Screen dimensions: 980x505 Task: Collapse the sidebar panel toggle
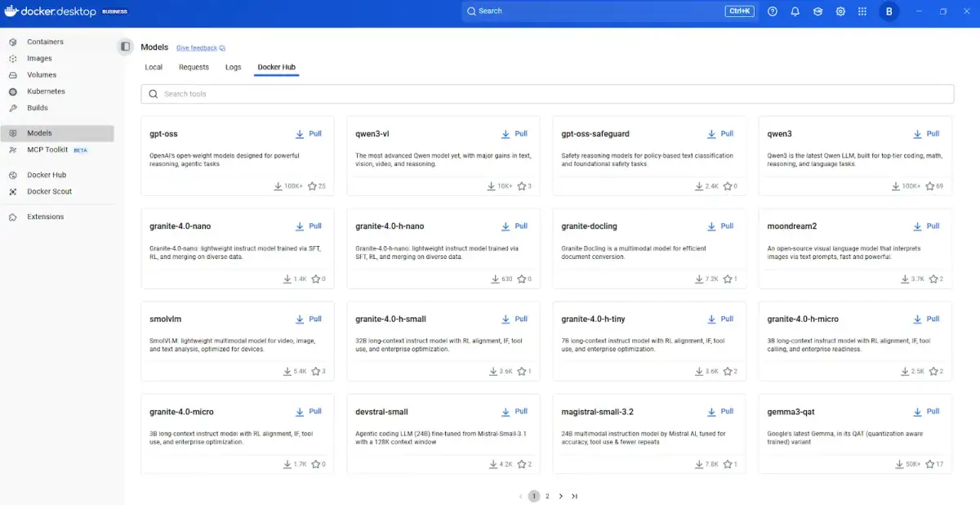pos(125,47)
